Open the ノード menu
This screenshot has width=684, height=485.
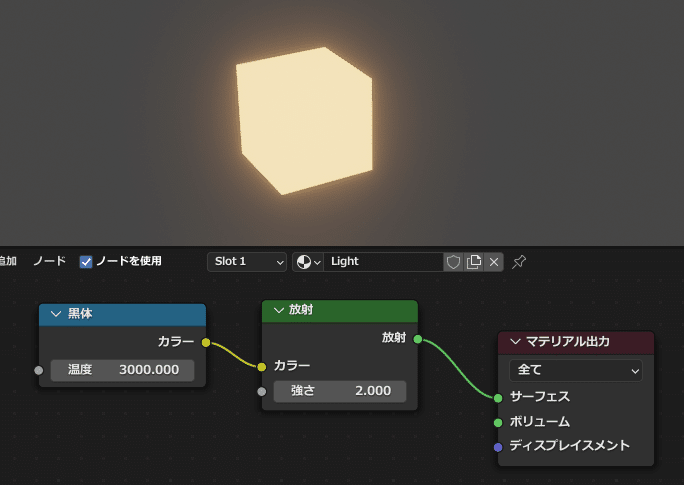tap(49, 261)
